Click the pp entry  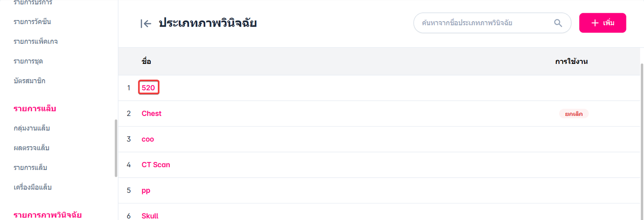click(x=146, y=191)
